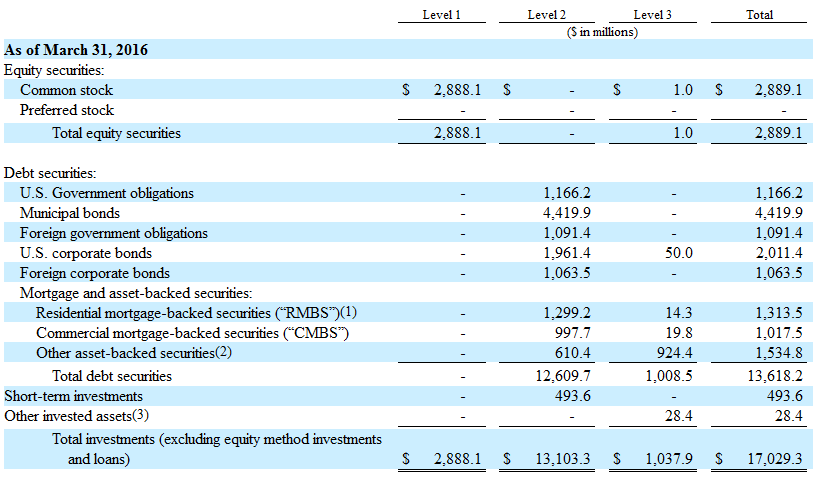This screenshot has width=813, height=477.
Task: Click the 'Other invested assets' label
Action: click(76, 416)
